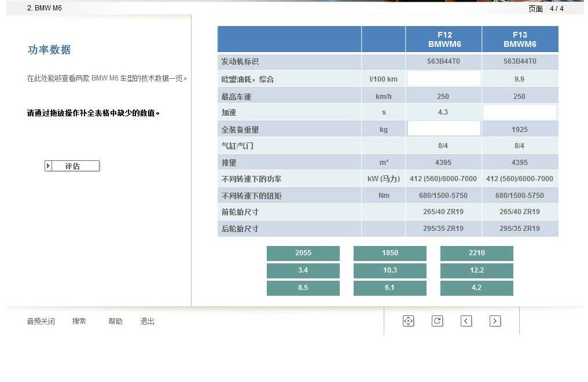Viewport: 588px width, 382px height.
Task: Click 最高车速 row label
Action: [236, 97]
